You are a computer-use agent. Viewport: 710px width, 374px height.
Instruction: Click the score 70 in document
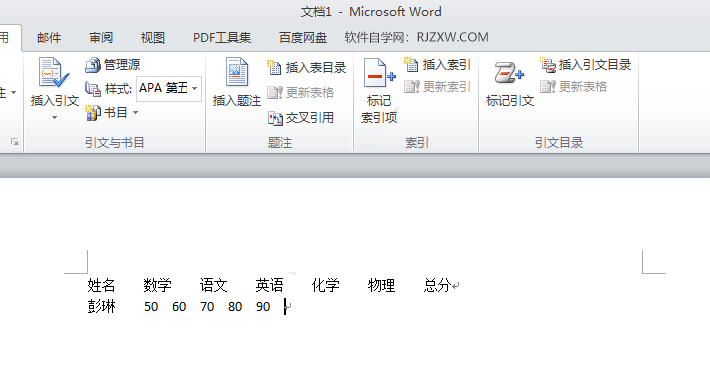(207, 307)
